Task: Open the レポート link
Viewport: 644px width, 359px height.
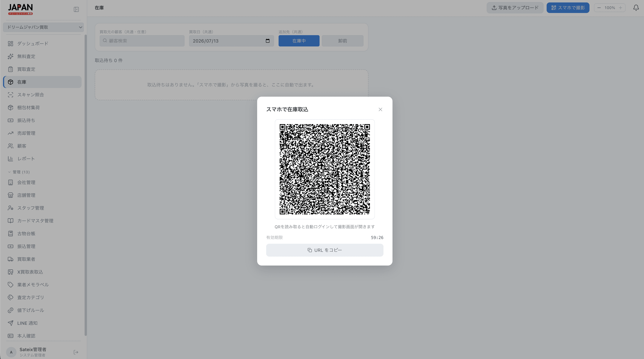Action: (x=42, y=159)
